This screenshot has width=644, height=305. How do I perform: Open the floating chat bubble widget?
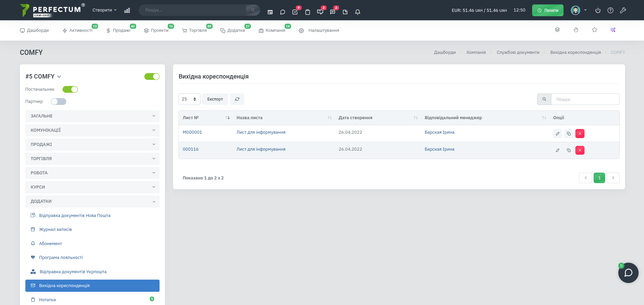(628, 273)
